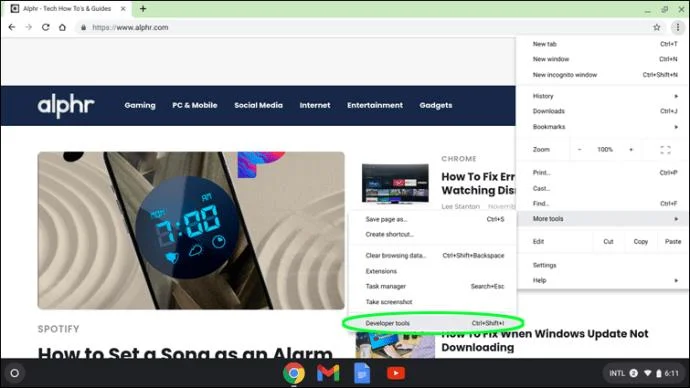The width and height of the screenshot is (690, 388).
Task: Choose New tab from the Chrome menu
Action: 603,44
